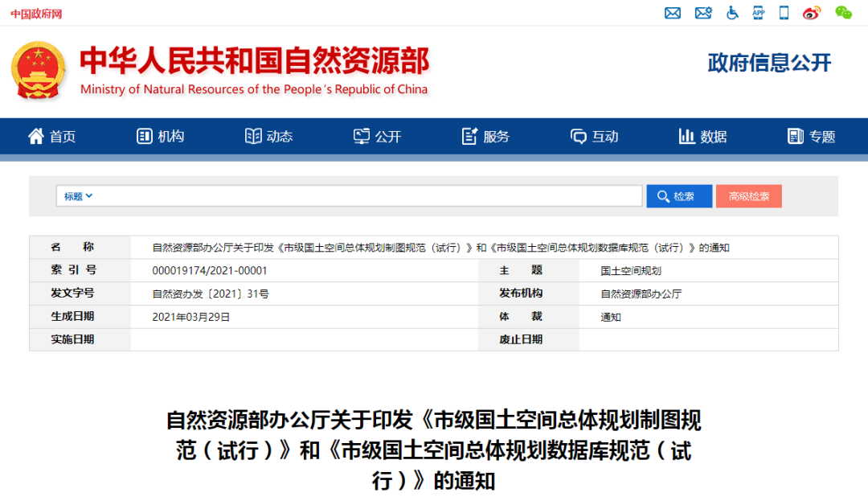Viewport: 868px width, 501px height.
Task: Click the speech-bubble icon beside 互动
Action: [x=579, y=136]
